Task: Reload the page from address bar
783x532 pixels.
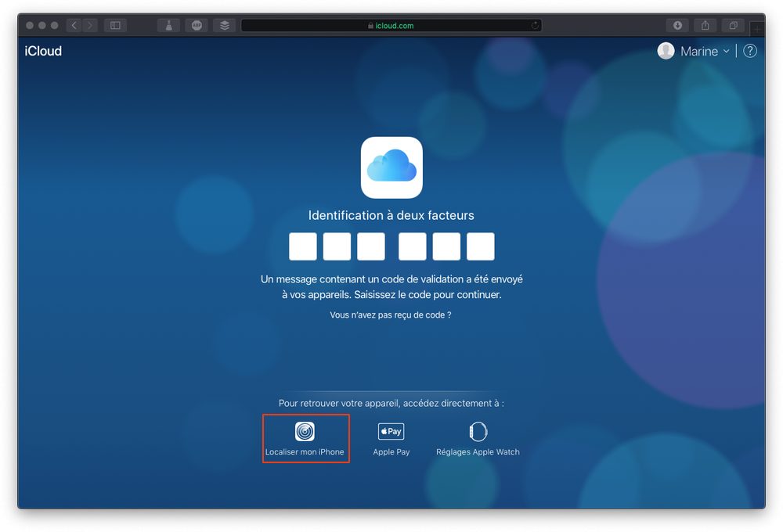Action: tap(534, 26)
